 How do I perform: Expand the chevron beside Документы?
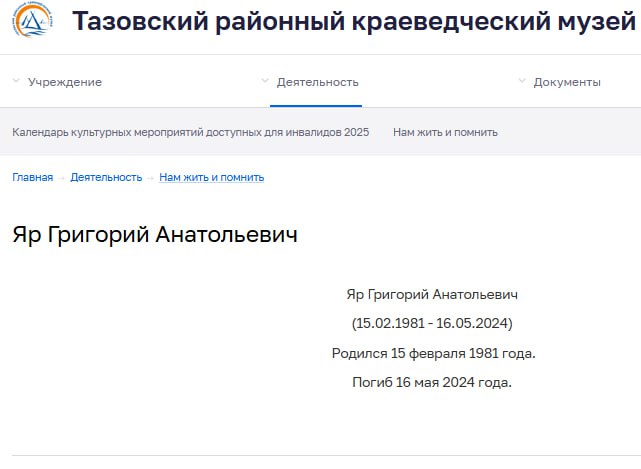pyautogui.click(x=522, y=81)
